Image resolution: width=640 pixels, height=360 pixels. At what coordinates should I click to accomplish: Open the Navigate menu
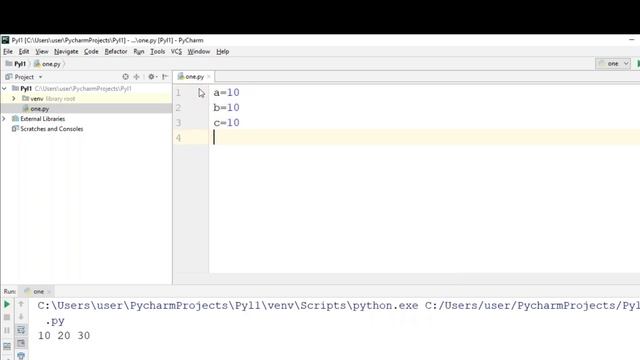tap(66, 51)
